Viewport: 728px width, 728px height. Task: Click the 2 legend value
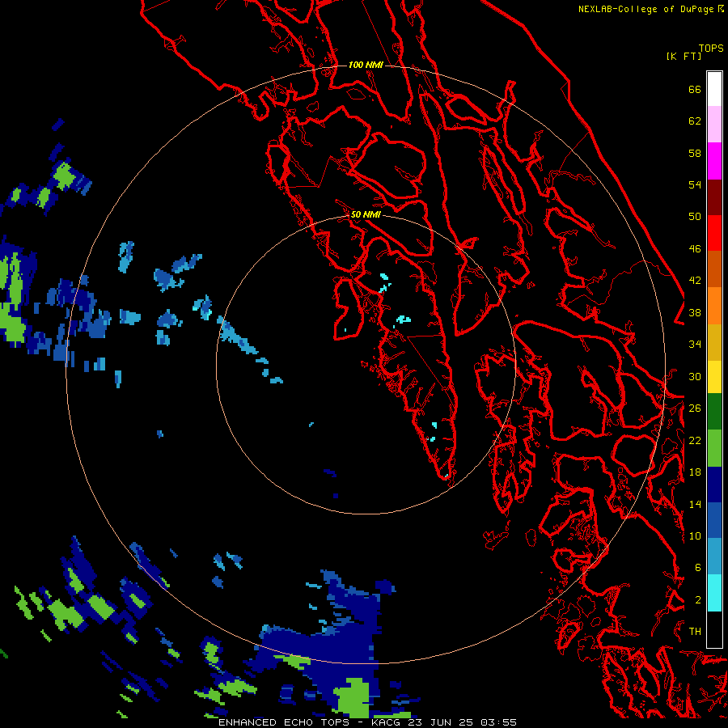(697, 600)
